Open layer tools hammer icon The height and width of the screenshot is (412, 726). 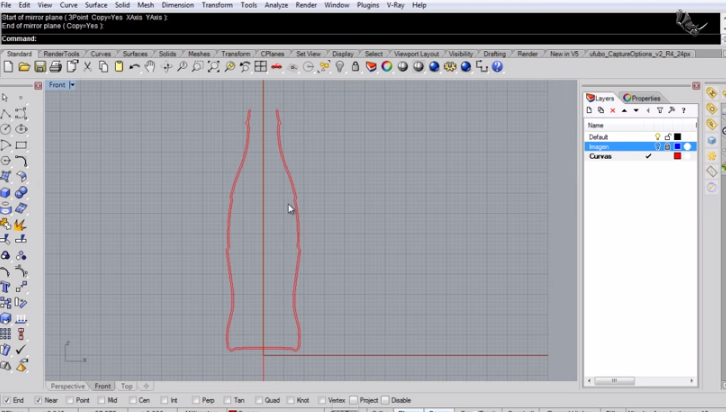[x=671, y=110]
